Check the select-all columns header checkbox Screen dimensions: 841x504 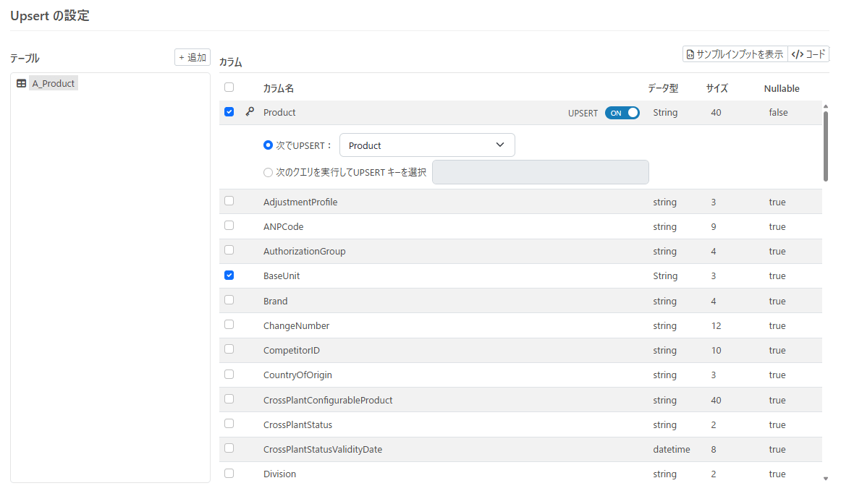229,87
